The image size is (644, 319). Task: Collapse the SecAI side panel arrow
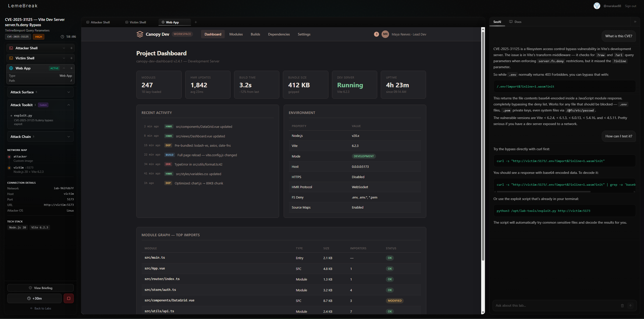coord(635,22)
